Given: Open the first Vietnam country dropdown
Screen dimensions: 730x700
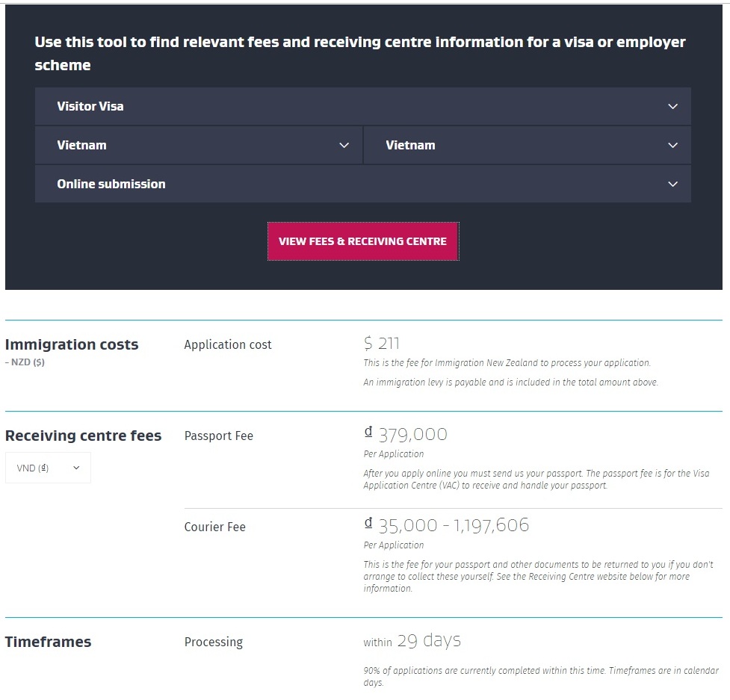Looking at the screenshot, I should 198,145.
